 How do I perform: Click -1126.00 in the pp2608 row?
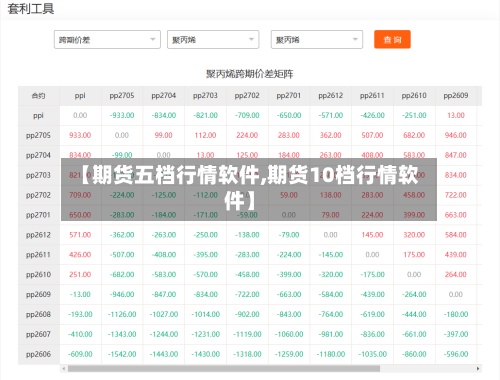[122, 314]
